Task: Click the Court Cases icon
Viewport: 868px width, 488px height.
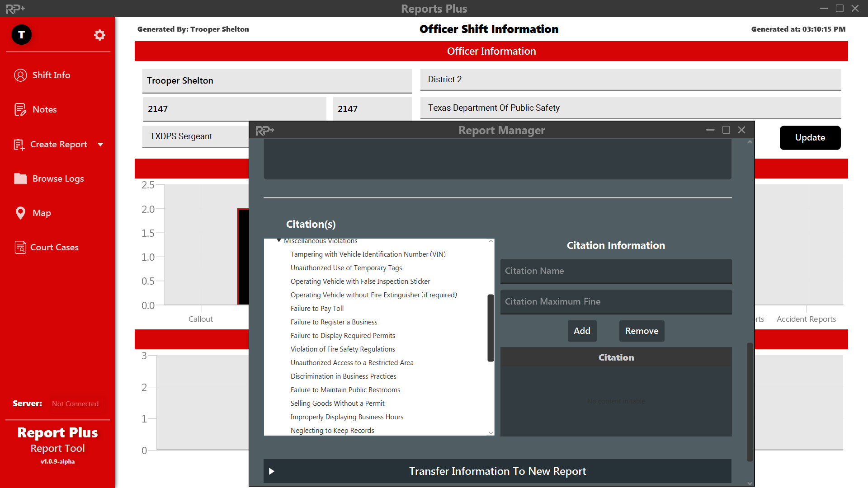Action: click(20, 247)
